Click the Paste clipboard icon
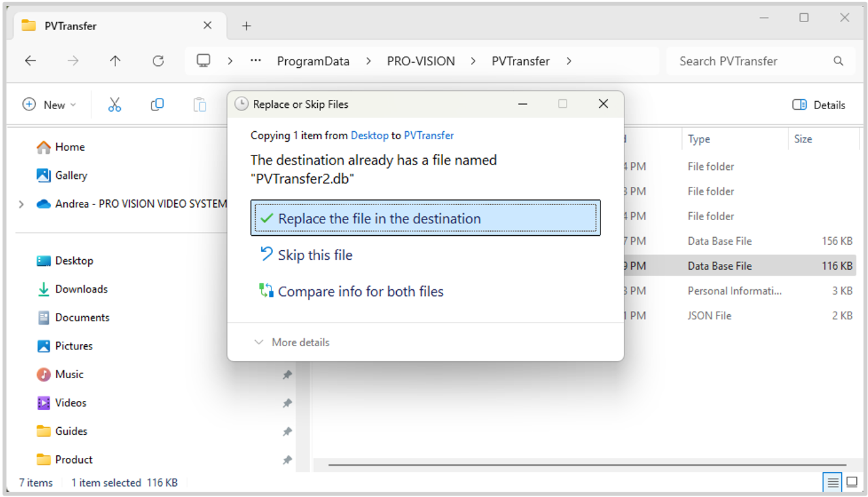The width and height of the screenshot is (868, 497). 200,104
